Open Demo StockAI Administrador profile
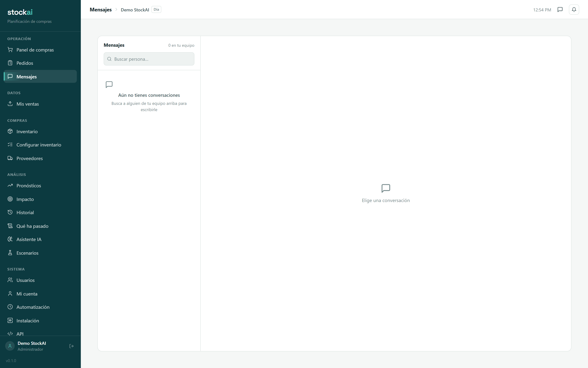The image size is (588, 368). [x=32, y=346]
